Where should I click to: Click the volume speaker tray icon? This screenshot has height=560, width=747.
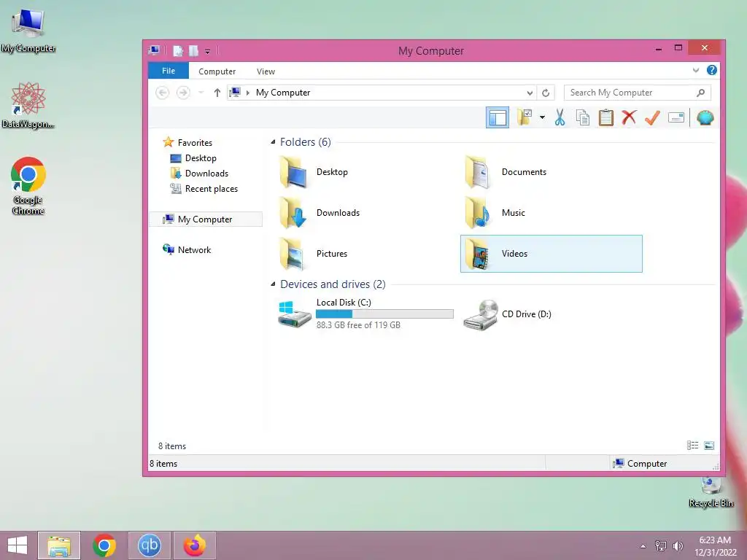tap(678, 546)
